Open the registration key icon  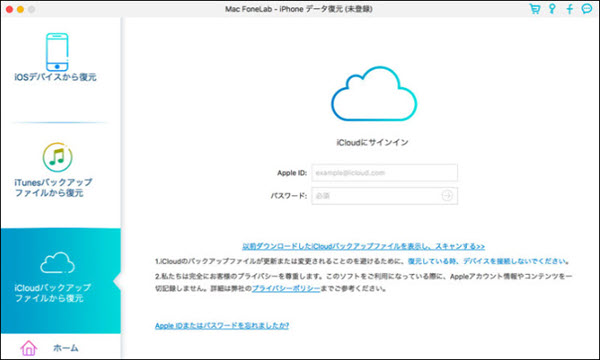(552, 9)
